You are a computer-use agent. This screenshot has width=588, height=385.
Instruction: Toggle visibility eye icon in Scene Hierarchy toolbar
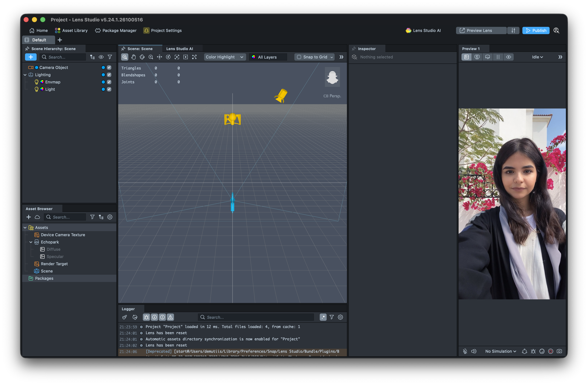(101, 57)
